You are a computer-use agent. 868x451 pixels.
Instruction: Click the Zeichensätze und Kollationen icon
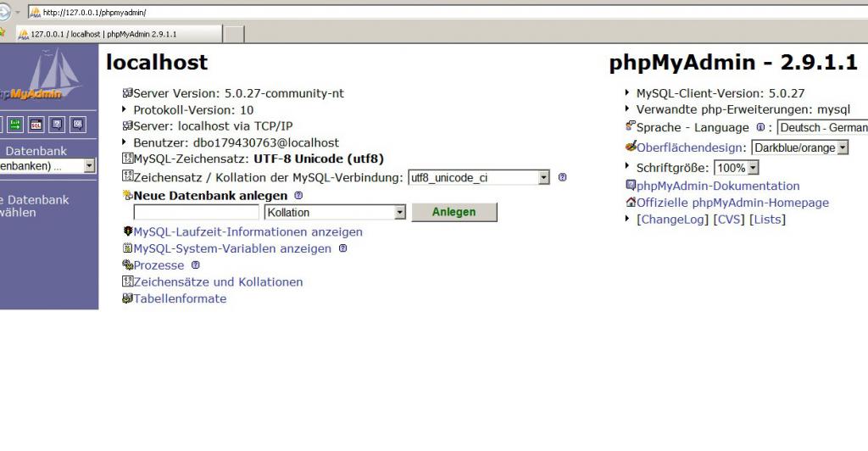pyautogui.click(x=127, y=281)
